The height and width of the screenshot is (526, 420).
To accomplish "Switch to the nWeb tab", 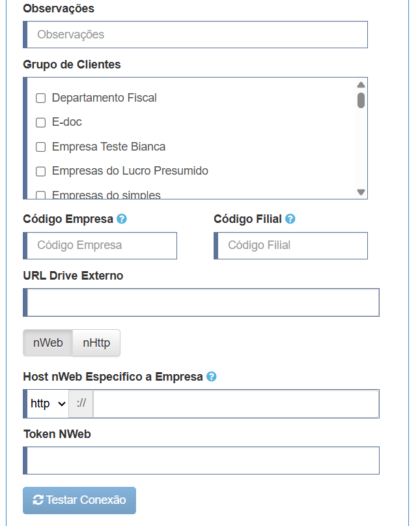I will pyautogui.click(x=48, y=343).
